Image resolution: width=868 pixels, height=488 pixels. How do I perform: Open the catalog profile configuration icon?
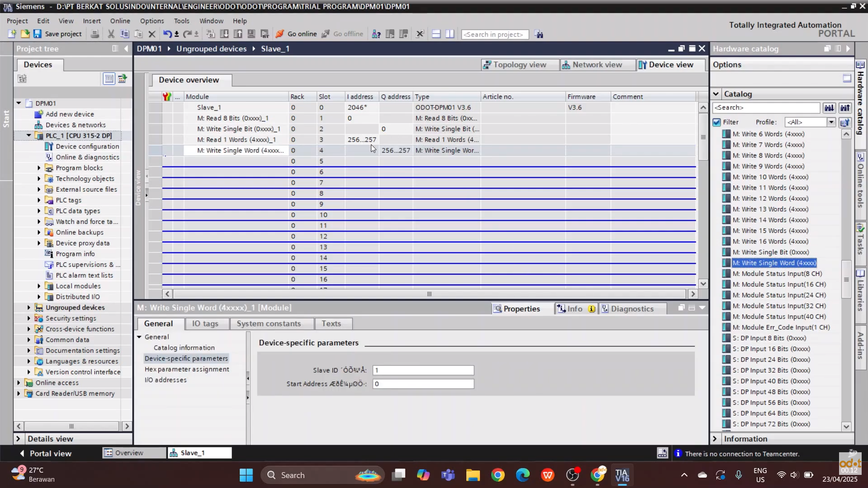tap(845, 122)
